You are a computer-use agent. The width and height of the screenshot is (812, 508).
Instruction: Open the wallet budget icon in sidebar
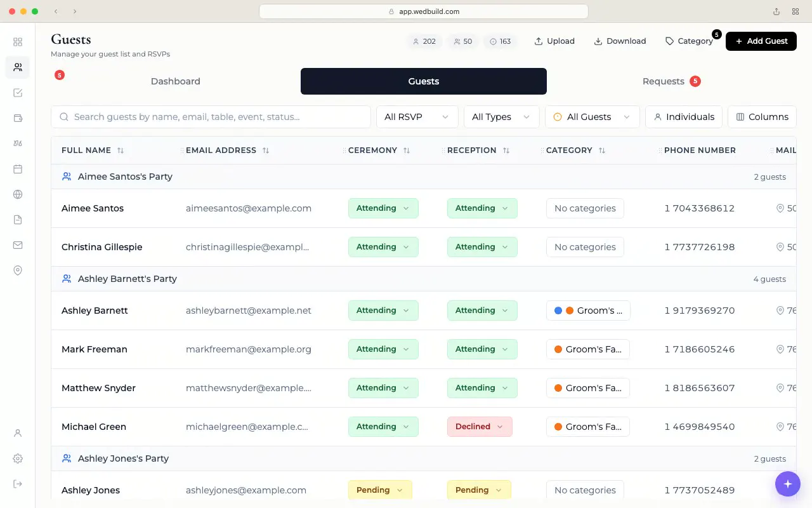(18, 118)
